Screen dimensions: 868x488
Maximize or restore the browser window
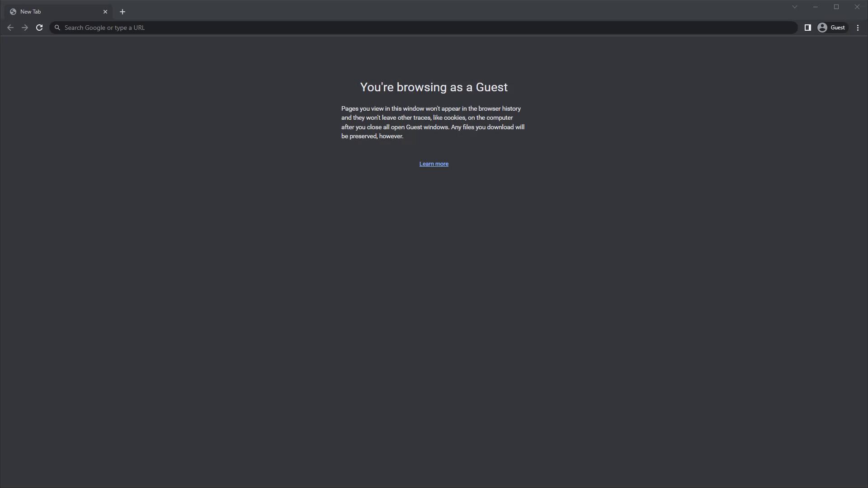tap(836, 7)
